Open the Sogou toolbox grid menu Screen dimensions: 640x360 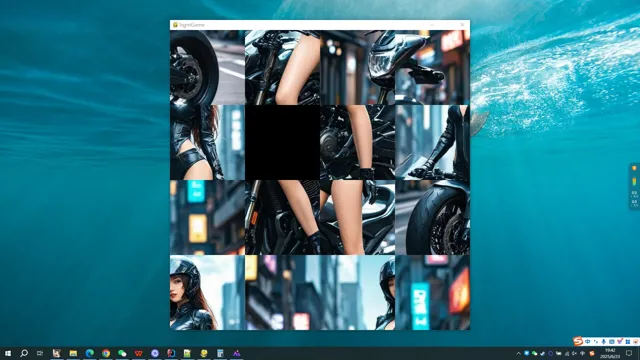coord(628,342)
